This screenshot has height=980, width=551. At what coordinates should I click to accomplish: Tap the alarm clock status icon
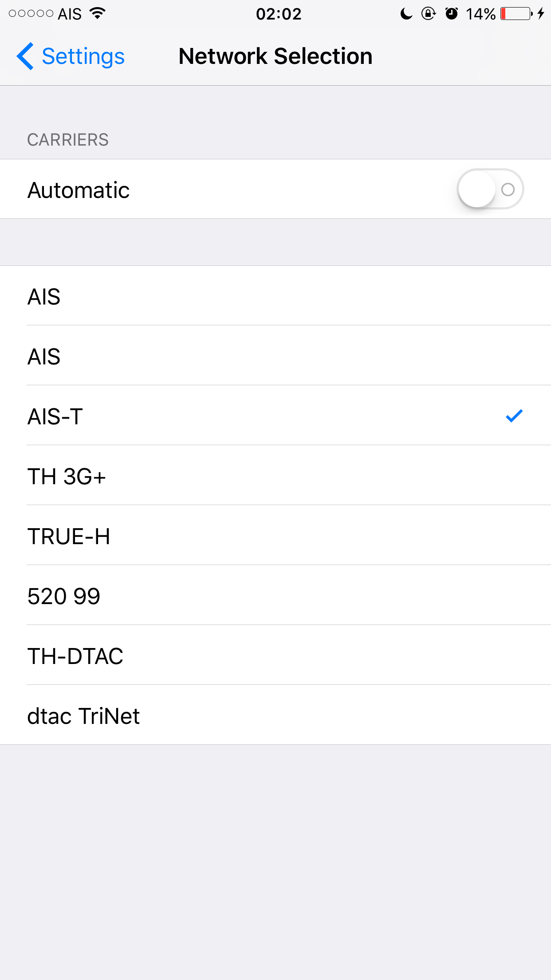452,14
